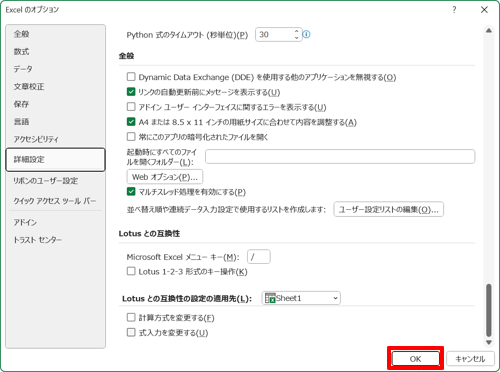This screenshot has height=372, width=500.
Task: Open クイック アクセス ツール バー category
Action: click(x=56, y=201)
